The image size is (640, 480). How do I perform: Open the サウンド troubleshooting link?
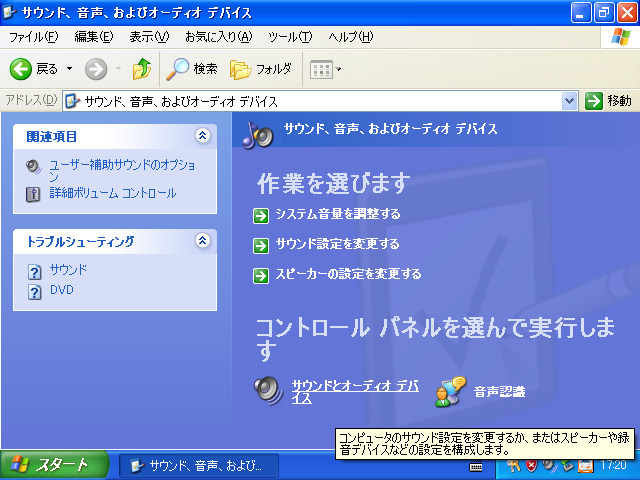pos(68,270)
